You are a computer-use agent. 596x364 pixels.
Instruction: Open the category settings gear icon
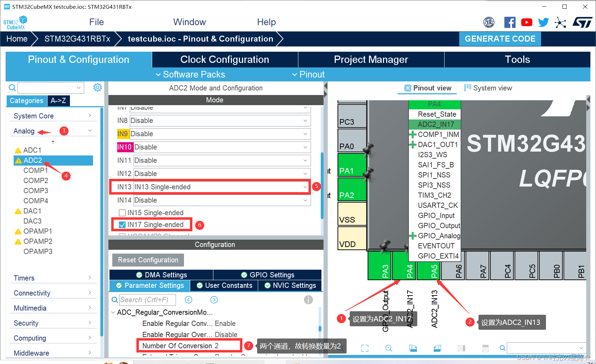tap(98, 87)
